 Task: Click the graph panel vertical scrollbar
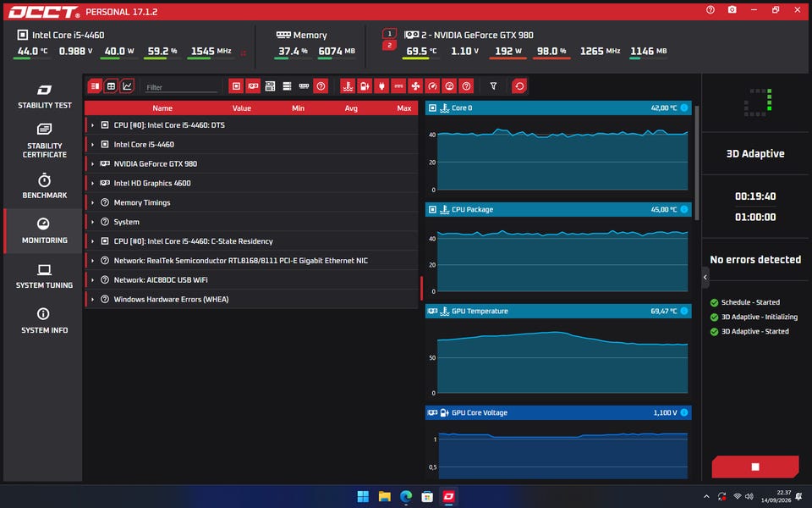pyautogui.click(x=696, y=163)
